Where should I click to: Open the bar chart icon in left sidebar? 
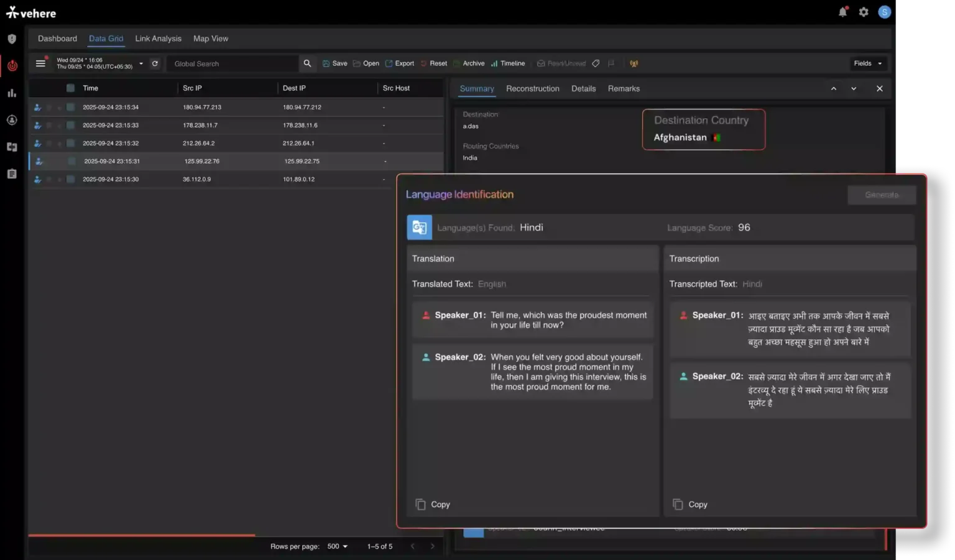[12, 93]
